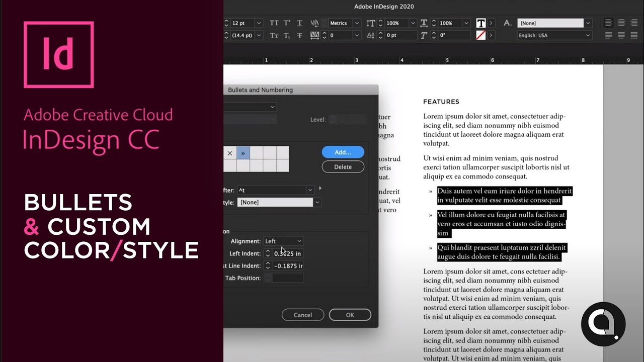Click the Add... button in dialog
Image resolution: width=644 pixels, height=362 pixels.
pos(343,152)
